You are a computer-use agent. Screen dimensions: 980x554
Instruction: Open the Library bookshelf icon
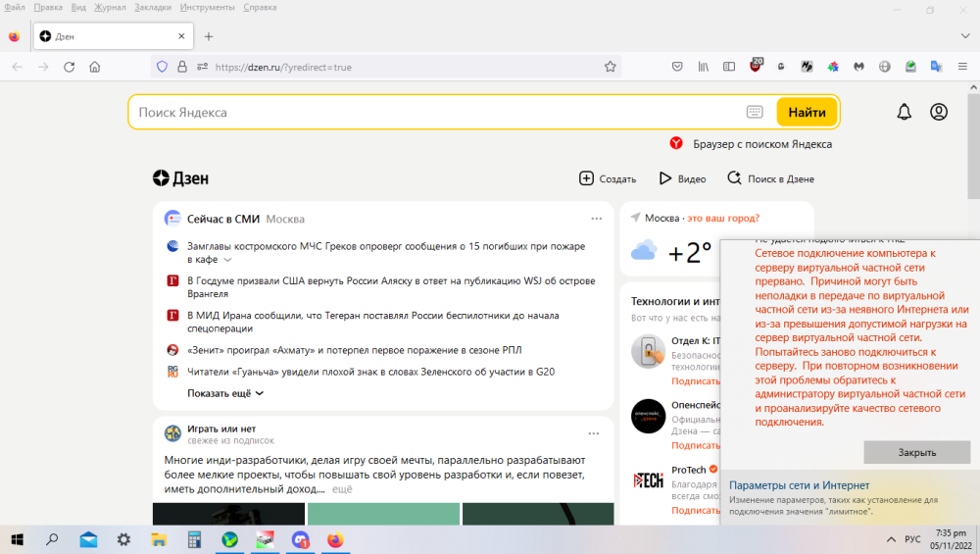coord(703,67)
